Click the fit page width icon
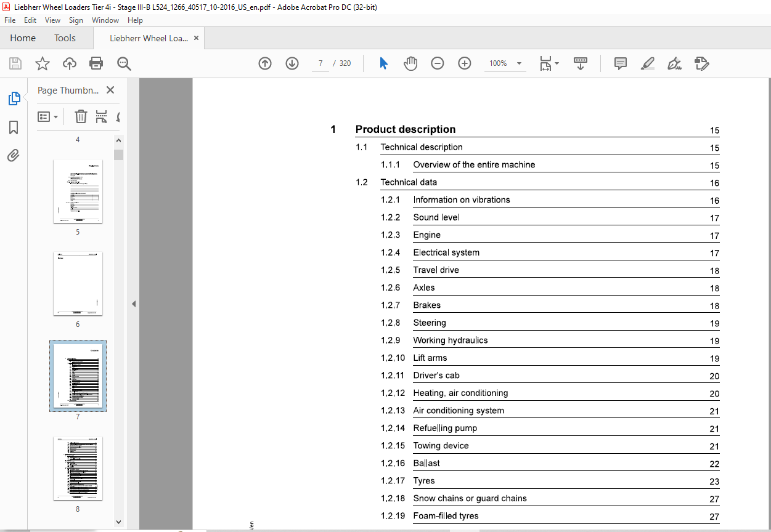The image size is (771, 532). [545, 63]
